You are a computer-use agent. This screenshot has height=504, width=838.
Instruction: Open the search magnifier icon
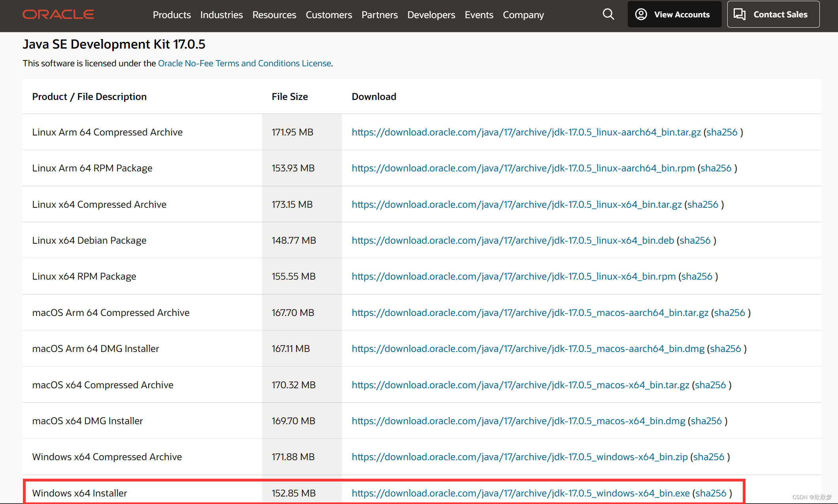tap(608, 15)
